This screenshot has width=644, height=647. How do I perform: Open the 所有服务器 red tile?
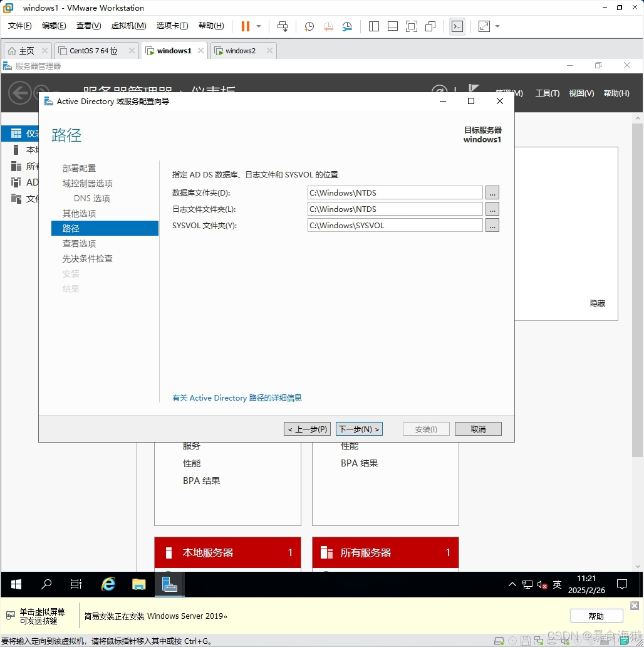point(385,552)
